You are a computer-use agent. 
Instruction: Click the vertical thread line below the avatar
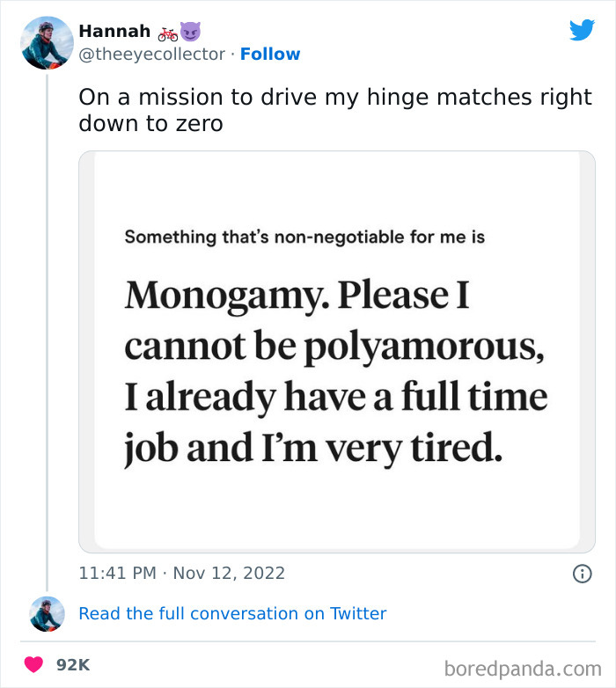coord(47,334)
